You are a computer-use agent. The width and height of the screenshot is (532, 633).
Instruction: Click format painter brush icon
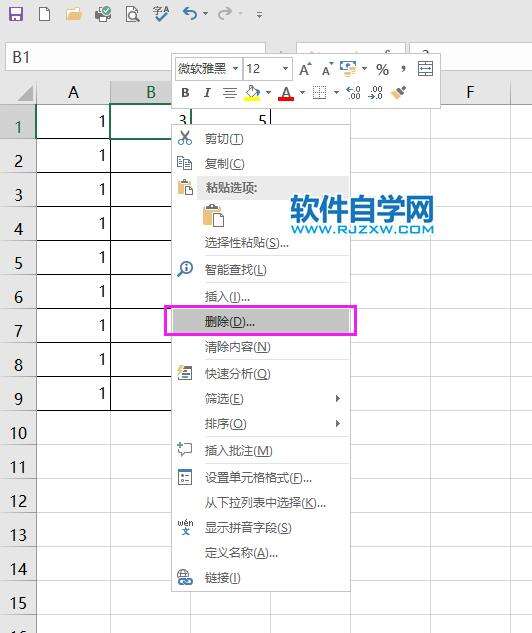[398, 93]
